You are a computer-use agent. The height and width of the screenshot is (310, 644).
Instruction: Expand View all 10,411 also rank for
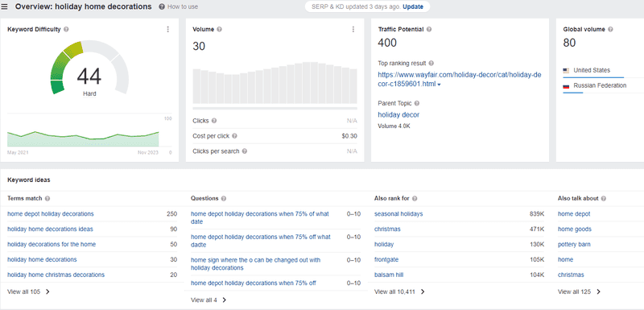[x=399, y=292]
